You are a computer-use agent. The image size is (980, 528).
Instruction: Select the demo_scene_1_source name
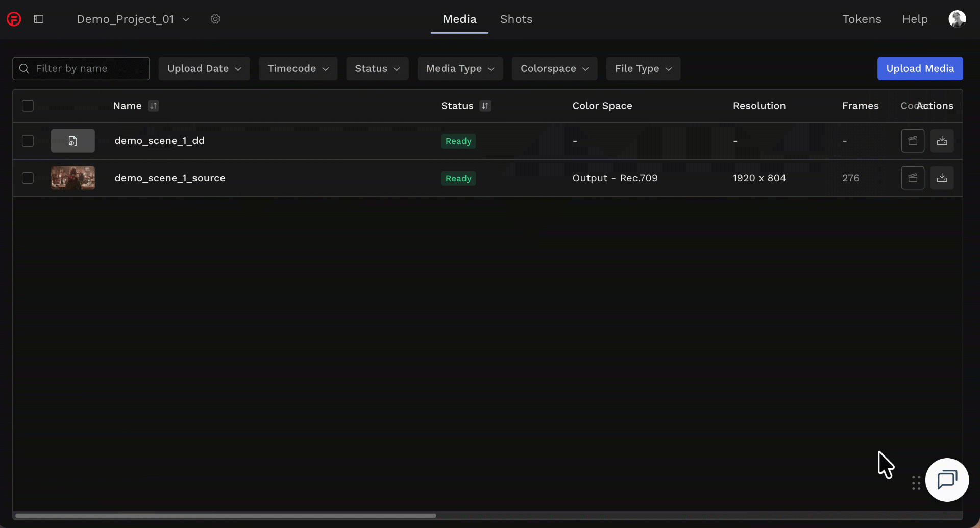(170, 178)
